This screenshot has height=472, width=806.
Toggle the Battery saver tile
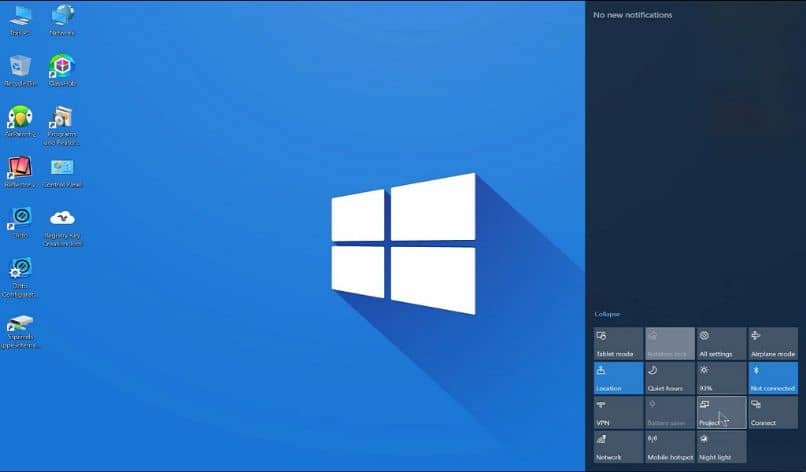pos(670,413)
